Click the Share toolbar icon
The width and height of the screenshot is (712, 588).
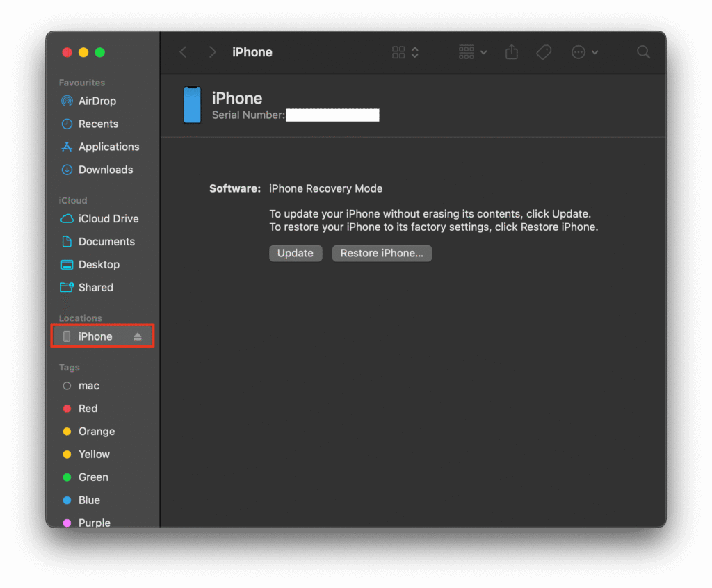[x=512, y=52]
